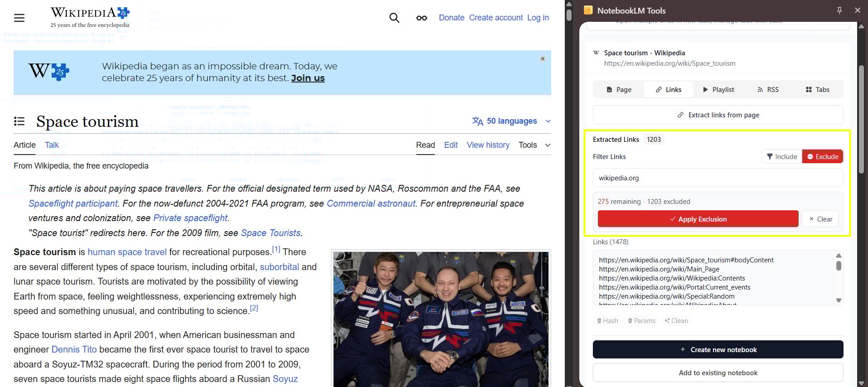
Task: Open the space tourists crew photo
Action: [x=441, y=319]
